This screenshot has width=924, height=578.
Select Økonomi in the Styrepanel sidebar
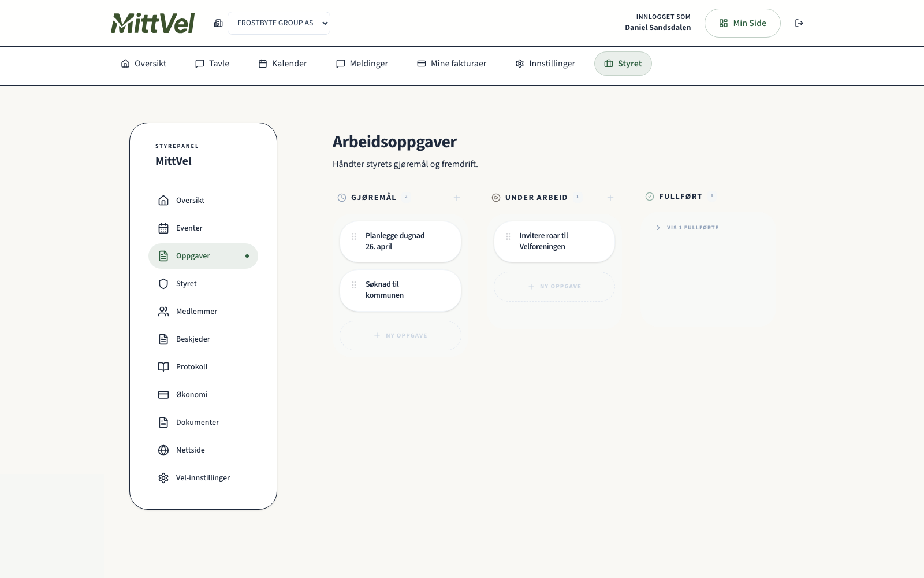[192, 394]
